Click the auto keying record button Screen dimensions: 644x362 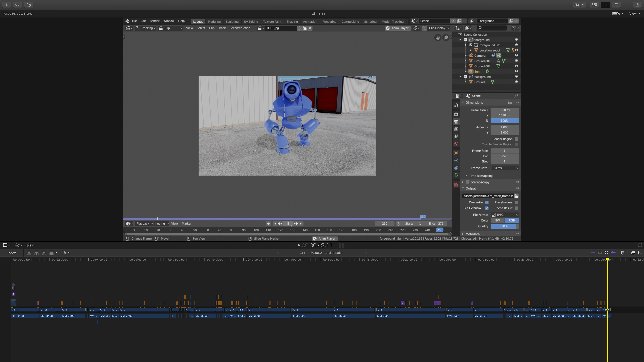268,224
